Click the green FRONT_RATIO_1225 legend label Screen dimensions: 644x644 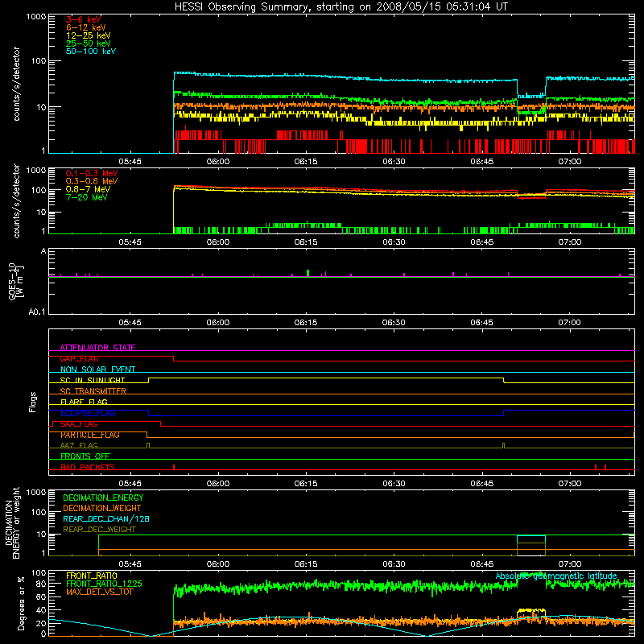[105, 584]
